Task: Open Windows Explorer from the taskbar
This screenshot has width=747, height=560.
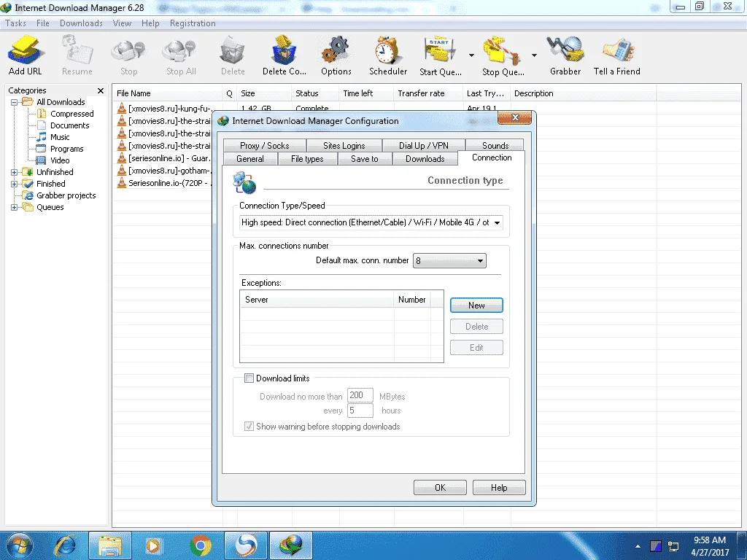Action: [111, 545]
